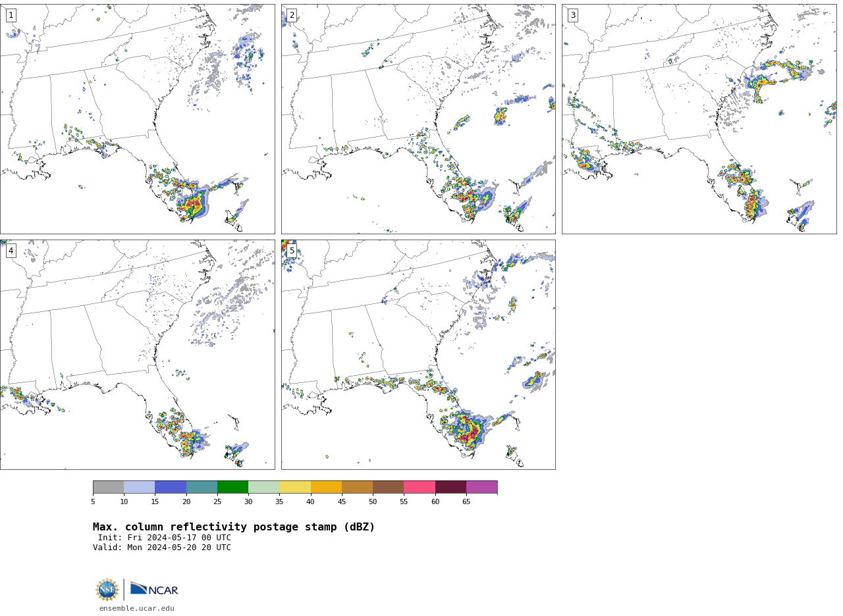Click the NCAR logo
Image resolution: width=843 pixels, height=616 pixels.
click(x=154, y=589)
